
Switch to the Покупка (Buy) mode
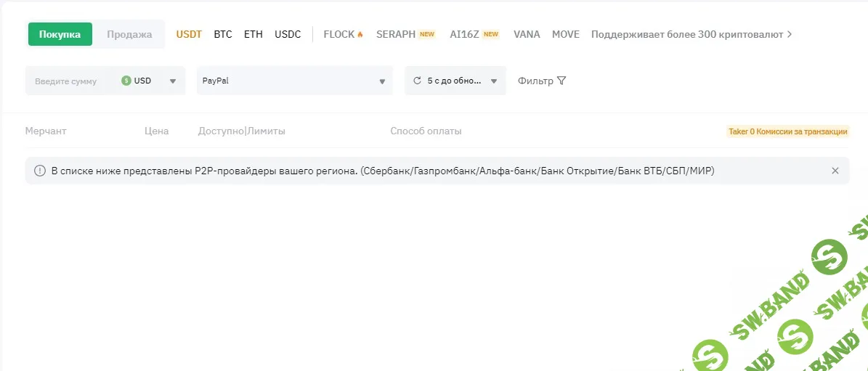tap(60, 34)
